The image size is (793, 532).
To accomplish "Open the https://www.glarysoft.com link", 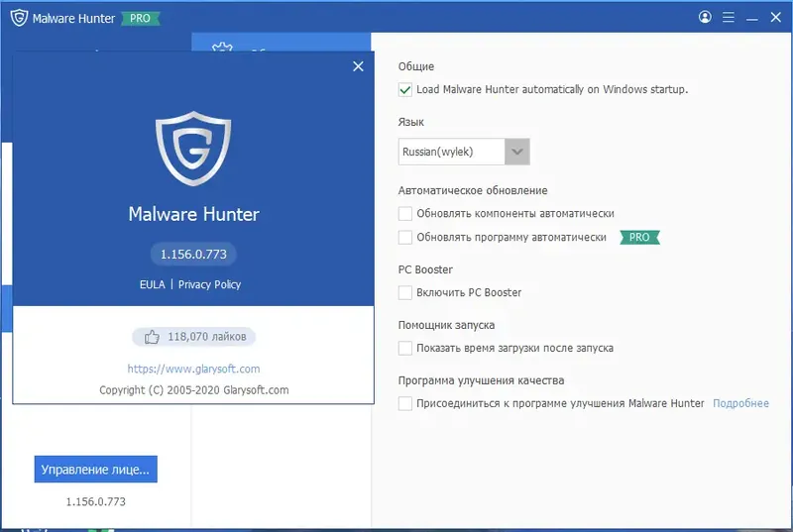I will pos(193,369).
